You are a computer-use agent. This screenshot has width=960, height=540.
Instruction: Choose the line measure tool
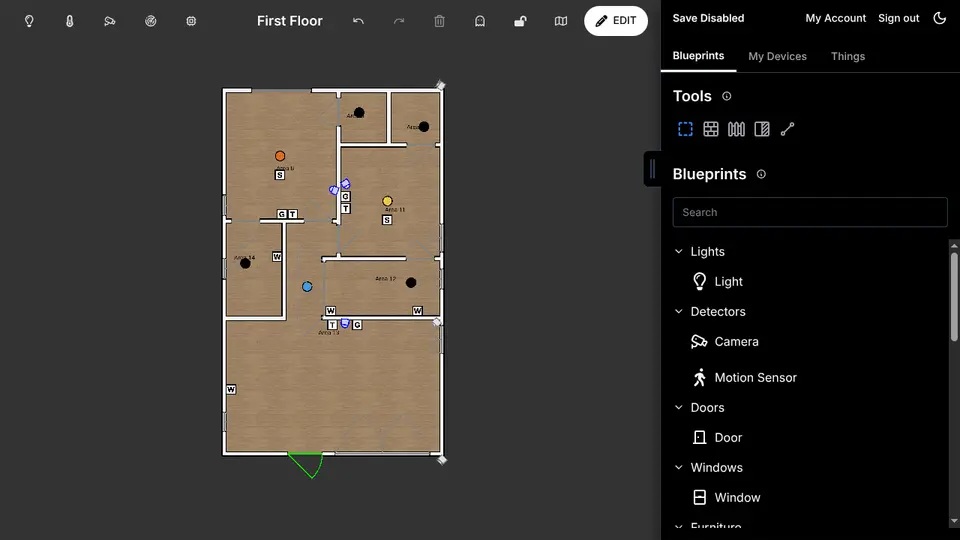click(x=787, y=129)
